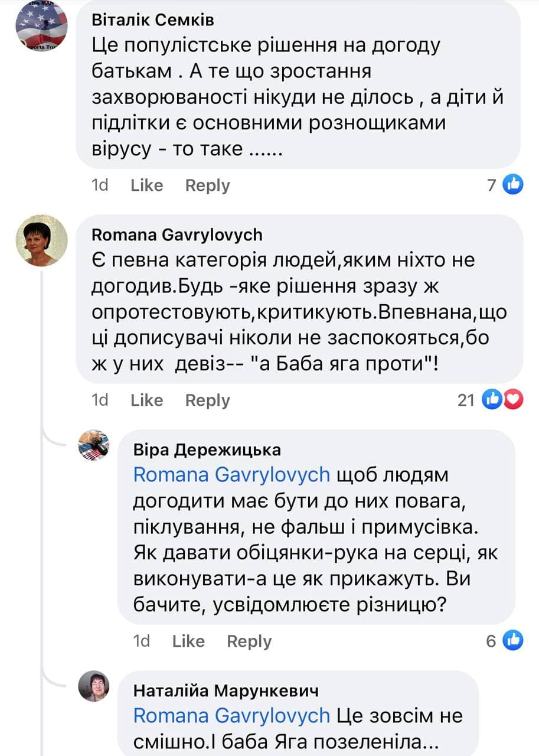
Task: Like Віра Дережицька's reply
Action: pos(188,641)
